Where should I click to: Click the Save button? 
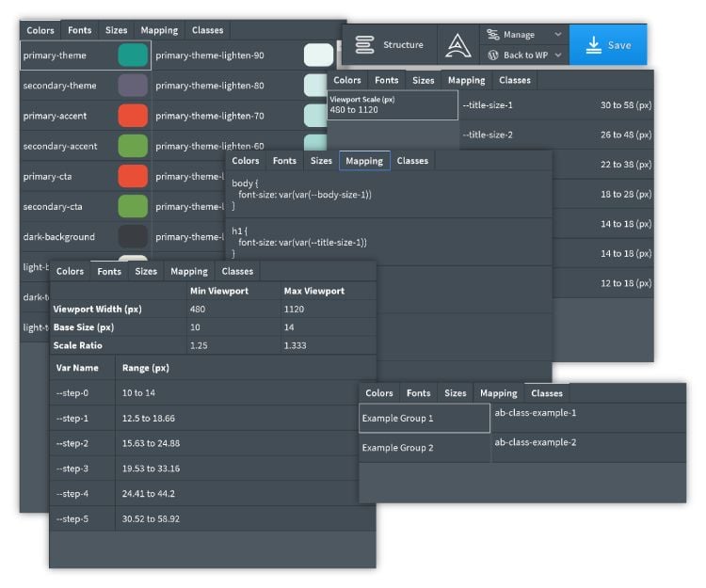tap(608, 45)
